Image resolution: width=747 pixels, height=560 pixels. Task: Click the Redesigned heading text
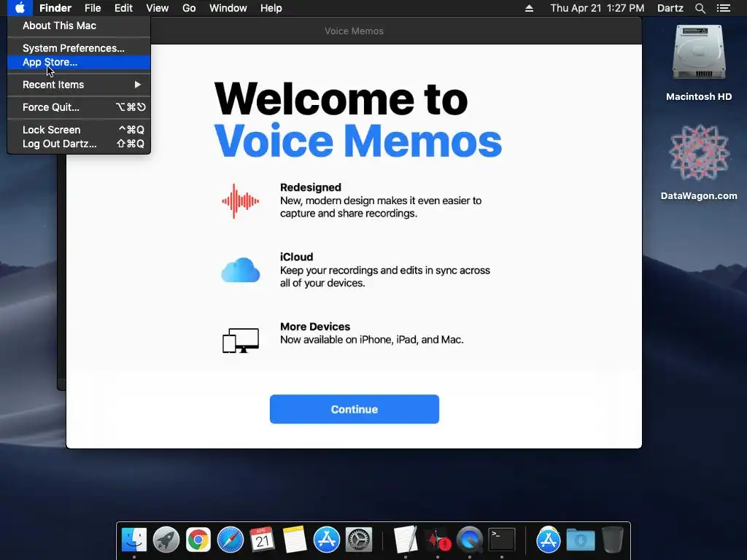point(311,187)
